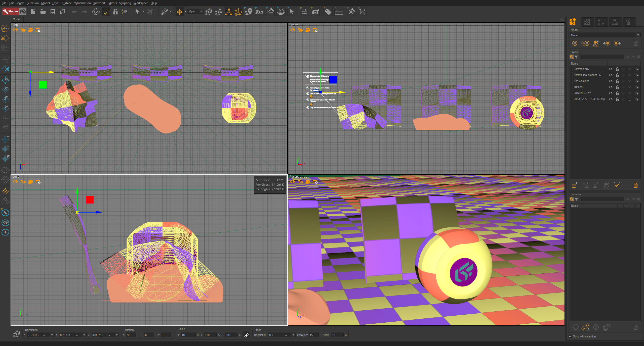
Task: Click the red gizmo square in Left view
Action: 90,200
